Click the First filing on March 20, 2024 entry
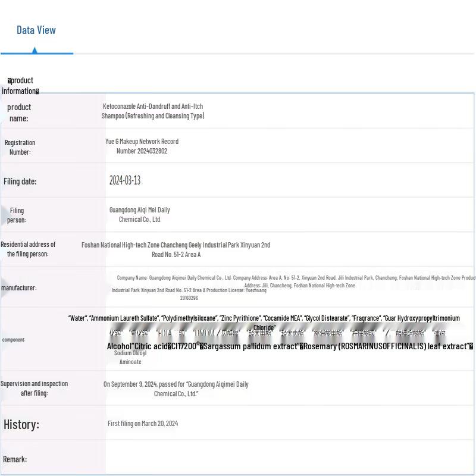476x476 pixels. point(143,424)
